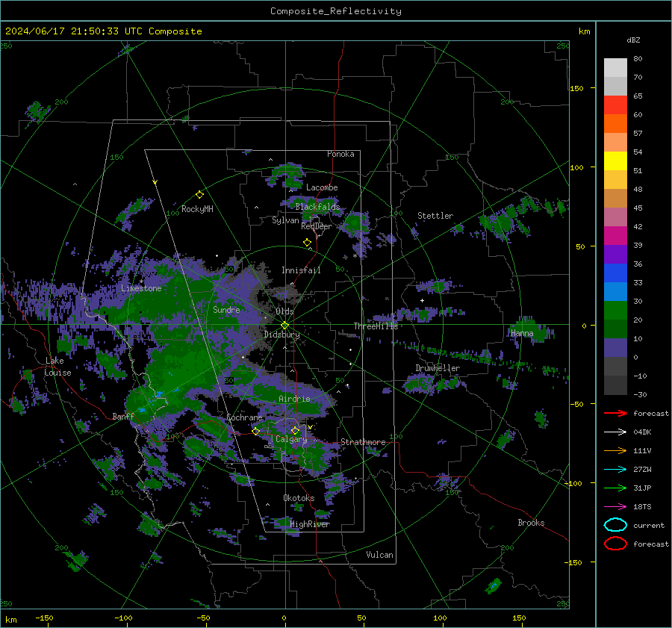Click the purple 36-39 dBZ swatch
Screen dimensions: 672x628
click(615, 255)
